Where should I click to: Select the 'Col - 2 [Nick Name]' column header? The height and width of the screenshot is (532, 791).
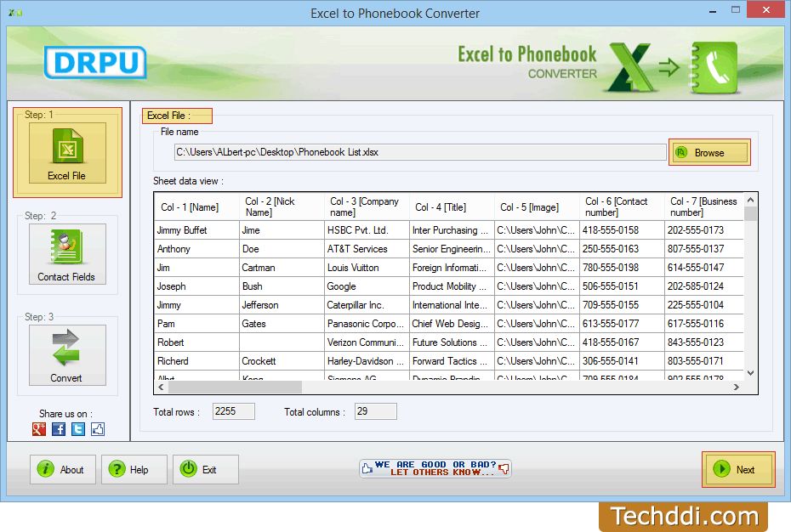(282, 207)
